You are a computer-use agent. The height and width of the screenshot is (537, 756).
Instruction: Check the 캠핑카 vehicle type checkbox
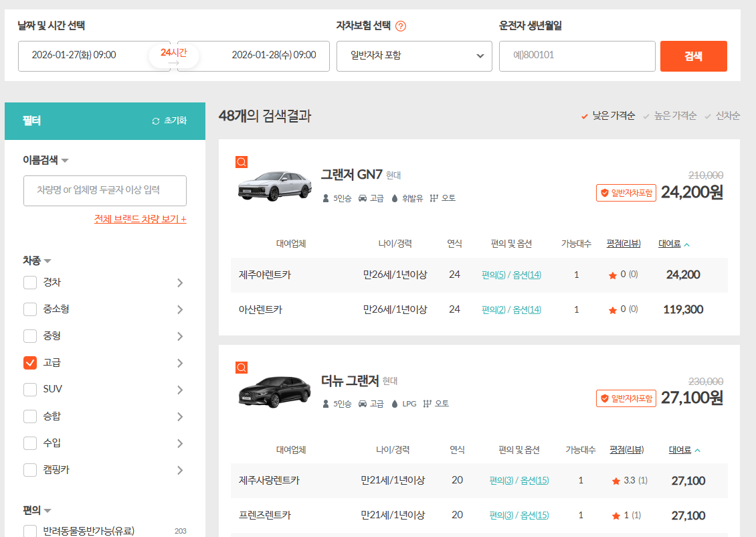coord(30,470)
